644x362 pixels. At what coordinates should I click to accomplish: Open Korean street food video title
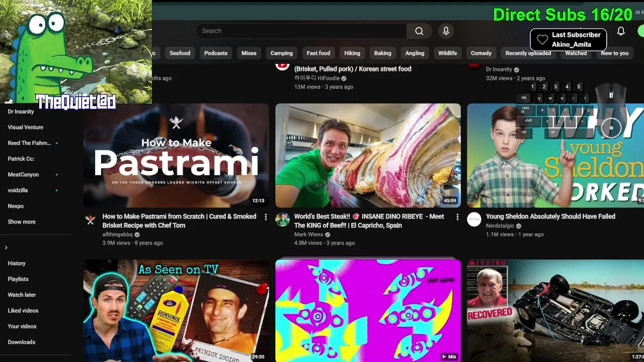pyautogui.click(x=353, y=69)
